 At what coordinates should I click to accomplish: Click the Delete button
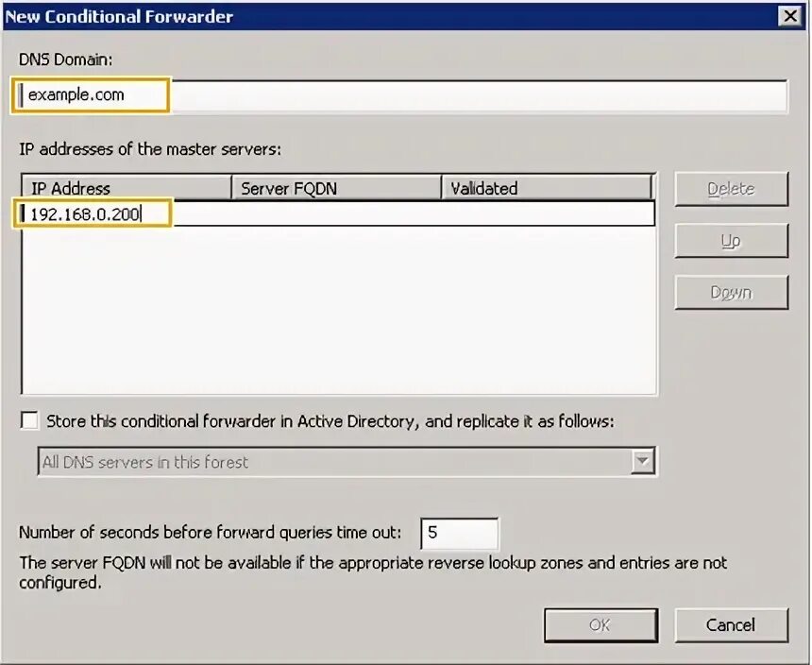[x=731, y=189]
